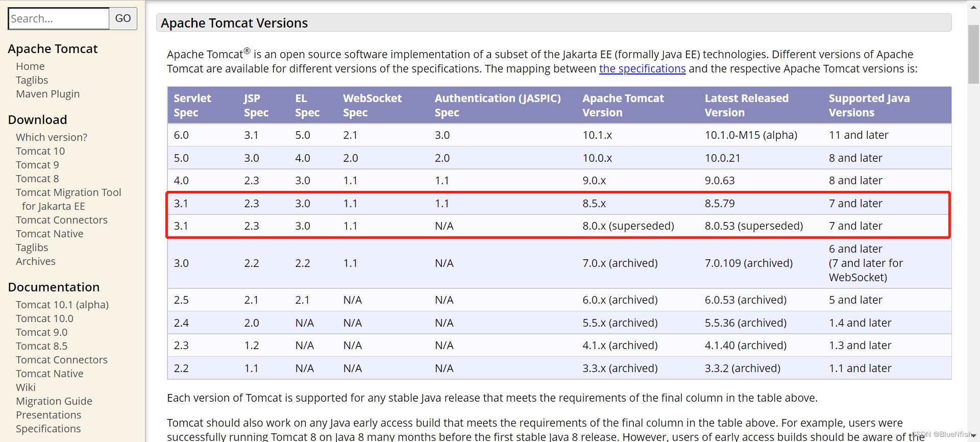Open the Presentations link
Viewport: 980px width, 442px height.
click(48, 415)
